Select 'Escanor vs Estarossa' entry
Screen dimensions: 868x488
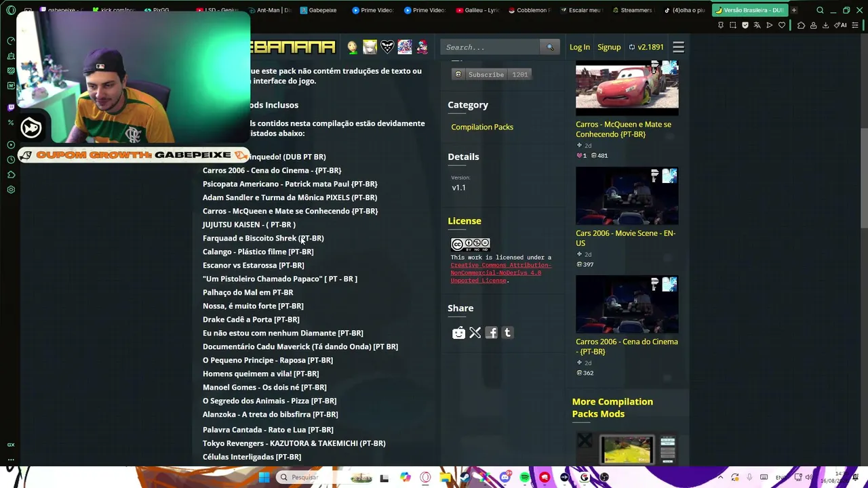[253, 265]
